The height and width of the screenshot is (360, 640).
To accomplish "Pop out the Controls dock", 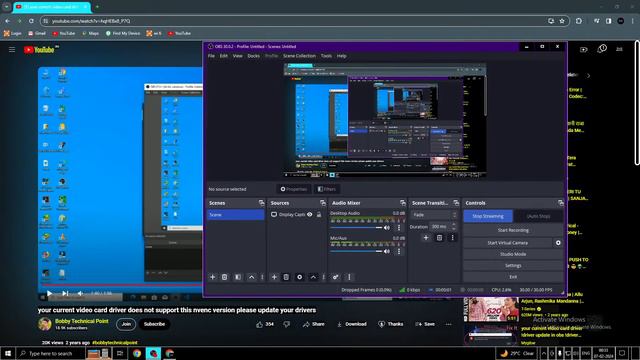I will [x=561, y=203].
